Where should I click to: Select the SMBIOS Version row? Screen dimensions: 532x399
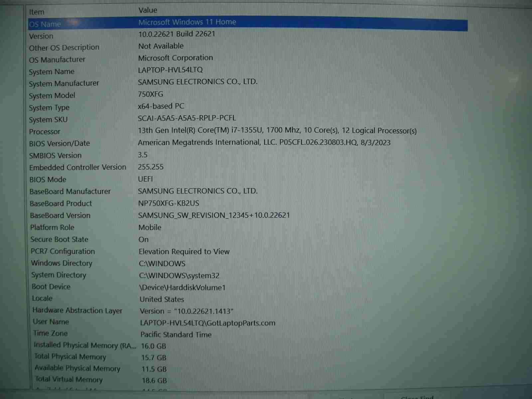pyautogui.click(x=55, y=156)
